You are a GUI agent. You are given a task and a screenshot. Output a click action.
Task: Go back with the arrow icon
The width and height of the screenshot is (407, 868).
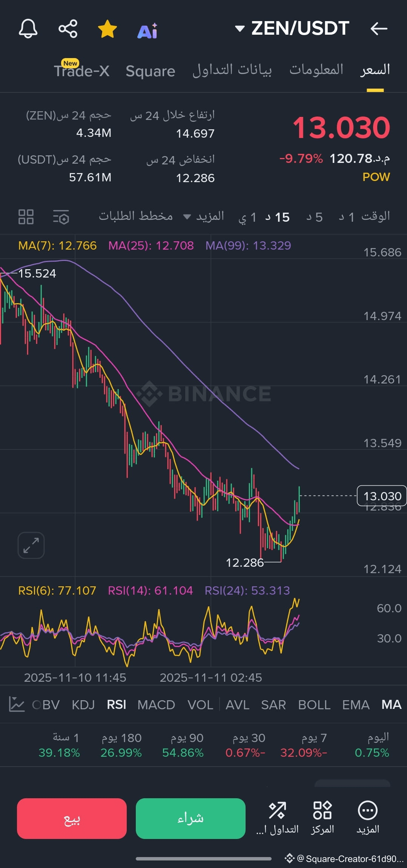[379, 29]
